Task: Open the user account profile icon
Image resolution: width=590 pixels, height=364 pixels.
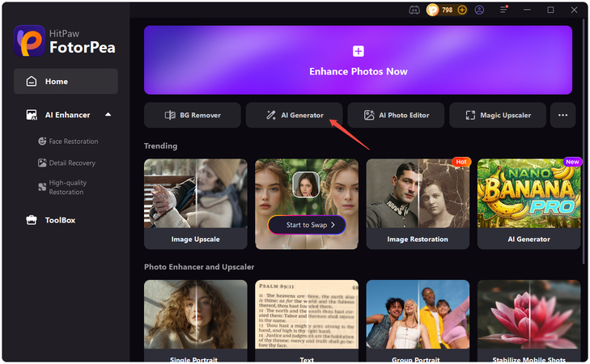Action: pos(479,11)
